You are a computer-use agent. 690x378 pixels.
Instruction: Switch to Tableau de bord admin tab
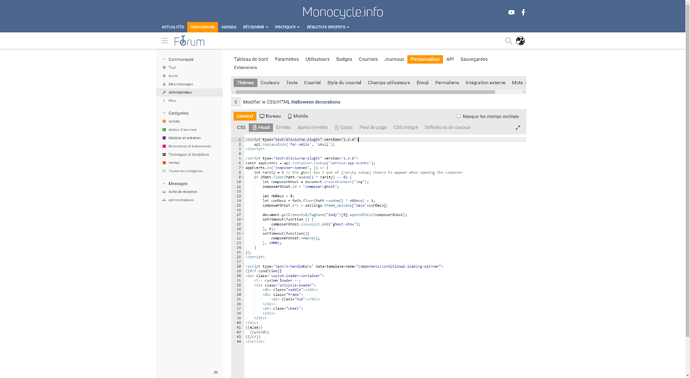click(x=251, y=59)
